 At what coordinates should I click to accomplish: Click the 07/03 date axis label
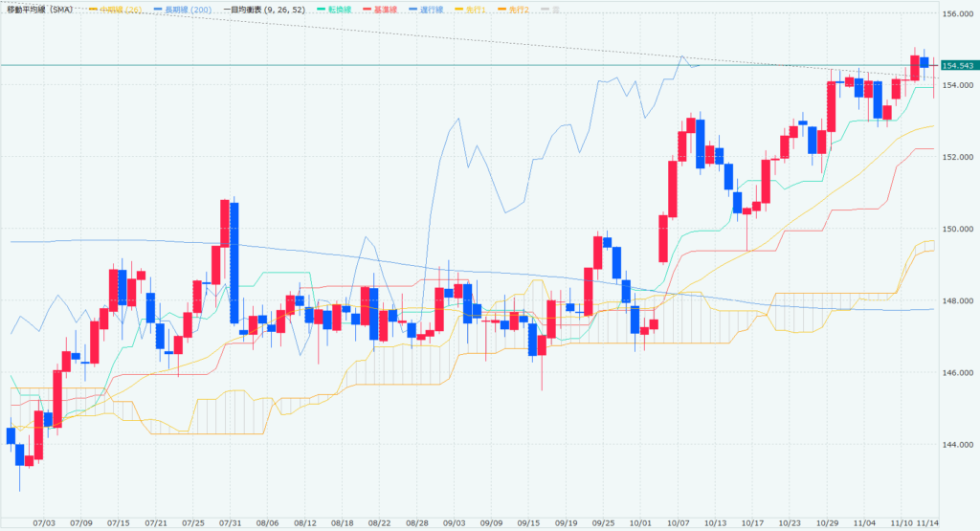(44, 523)
